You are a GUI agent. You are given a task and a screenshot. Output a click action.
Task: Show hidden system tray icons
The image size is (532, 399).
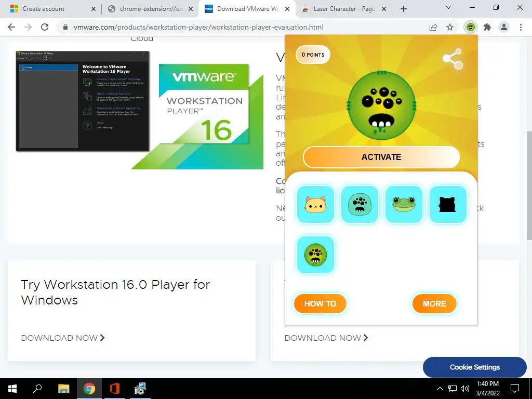tap(440, 389)
